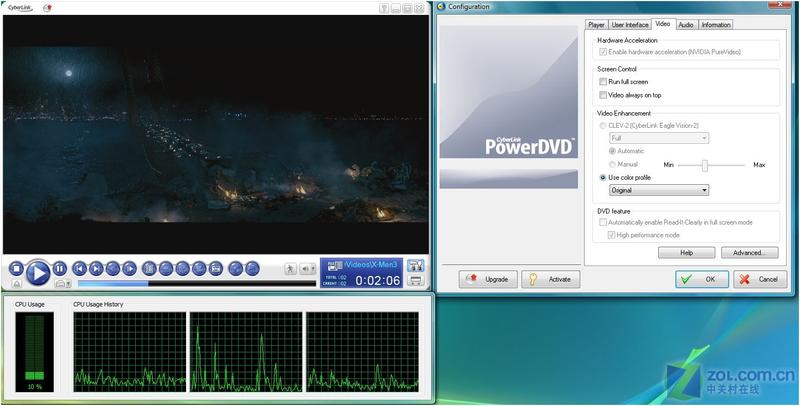The height and width of the screenshot is (406, 800).
Task: Check Video always on top
Action: click(x=603, y=95)
